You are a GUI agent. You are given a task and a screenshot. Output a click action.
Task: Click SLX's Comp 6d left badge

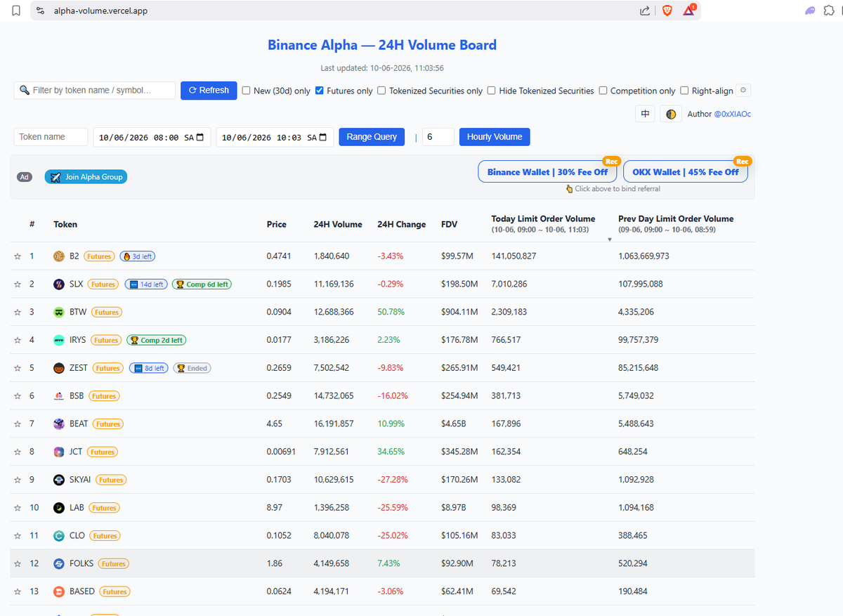[202, 284]
